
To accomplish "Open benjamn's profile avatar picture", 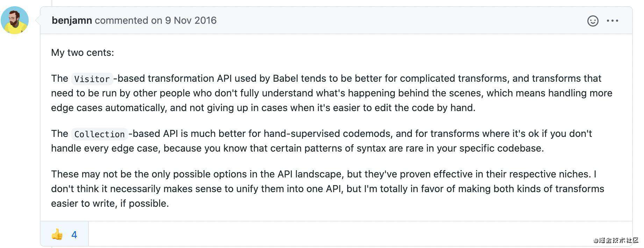I will (15, 20).
